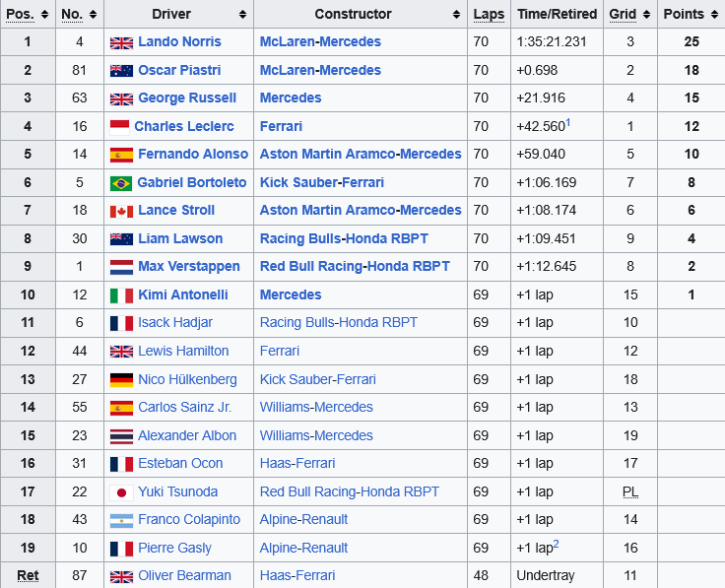Sort table by Pos. column arrows
Screen dimensions: 725x588
45,15
